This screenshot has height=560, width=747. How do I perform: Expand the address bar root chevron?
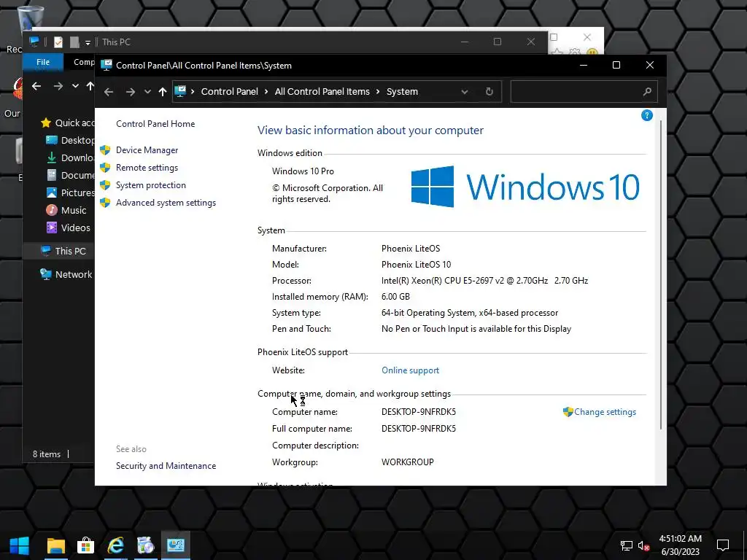click(193, 91)
